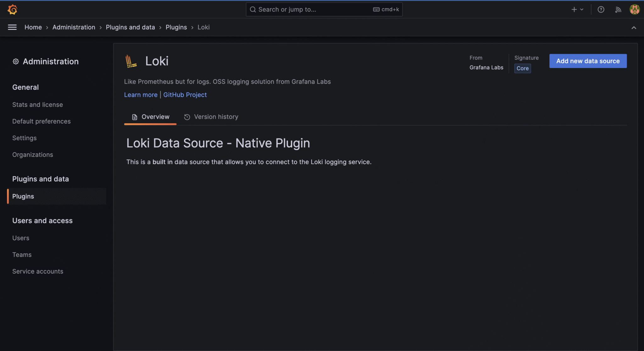Switch to the Version history tab
Screen dimensions: 644x351
tap(216, 117)
